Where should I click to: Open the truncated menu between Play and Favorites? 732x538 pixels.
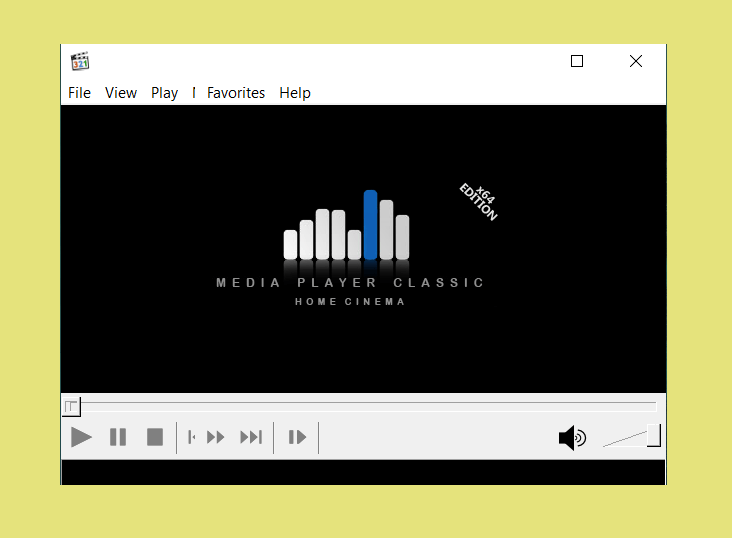click(194, 93)
